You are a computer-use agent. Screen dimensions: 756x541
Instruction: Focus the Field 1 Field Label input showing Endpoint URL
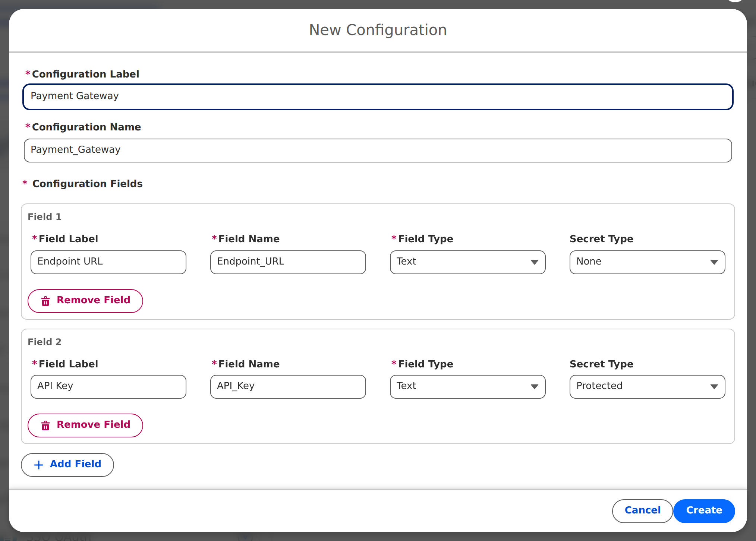pos(108,262)
